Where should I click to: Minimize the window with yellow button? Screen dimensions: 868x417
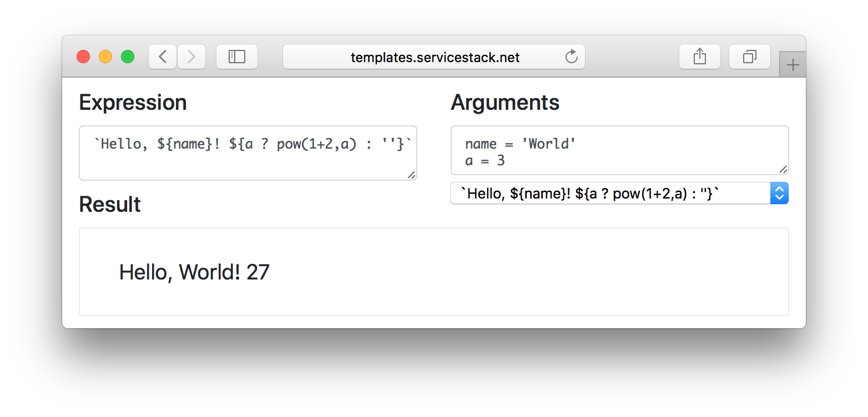[105, 57]
